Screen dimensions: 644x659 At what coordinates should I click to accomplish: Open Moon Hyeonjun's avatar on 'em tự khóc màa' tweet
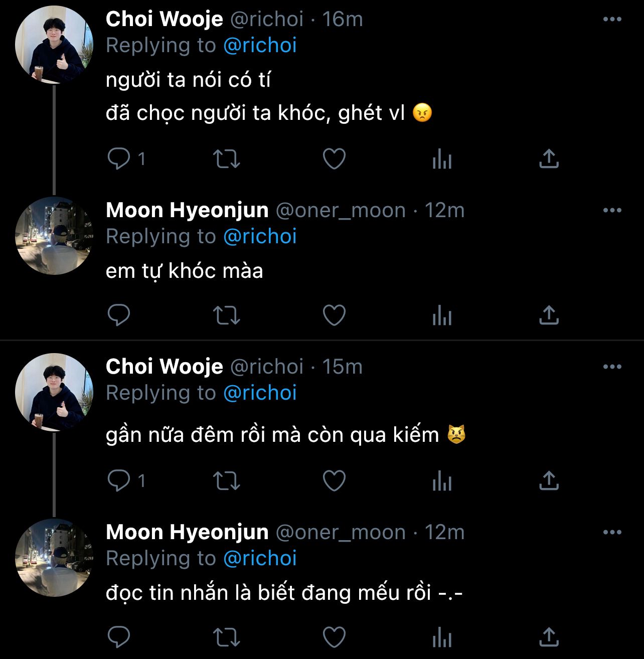[x=54, y=236]
